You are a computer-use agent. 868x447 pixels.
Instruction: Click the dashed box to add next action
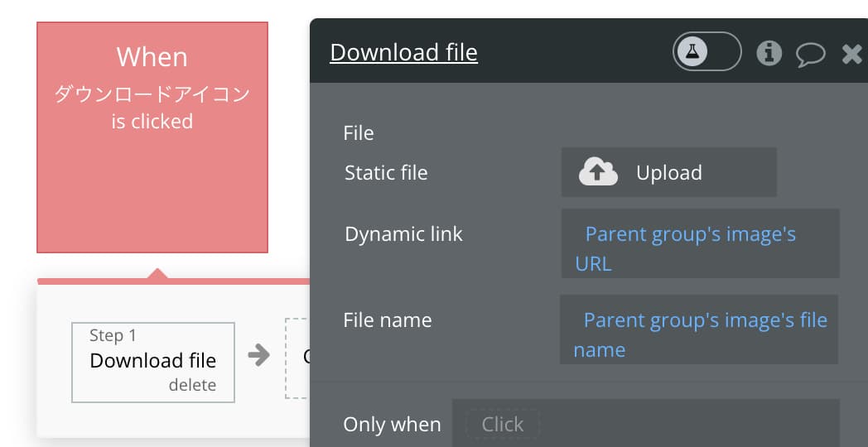tap(298, 358)
